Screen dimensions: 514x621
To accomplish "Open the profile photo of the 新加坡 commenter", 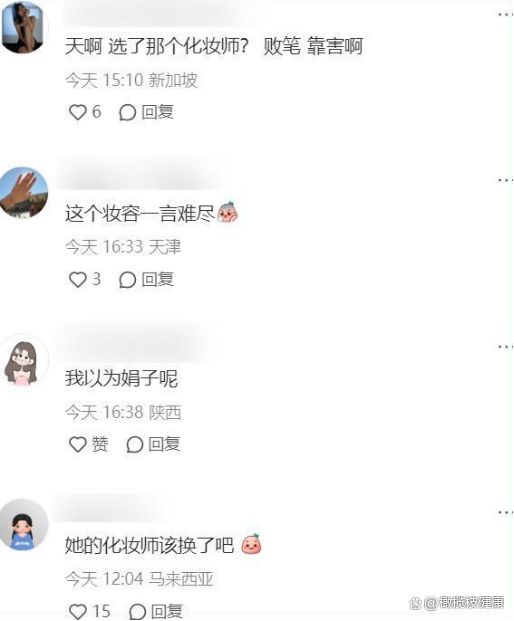I will pos(23,27).
